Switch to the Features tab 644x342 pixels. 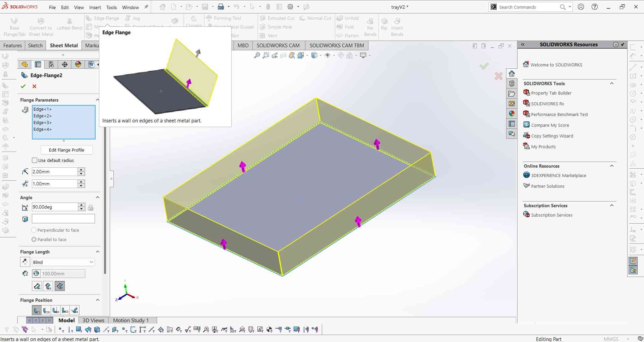12,45
